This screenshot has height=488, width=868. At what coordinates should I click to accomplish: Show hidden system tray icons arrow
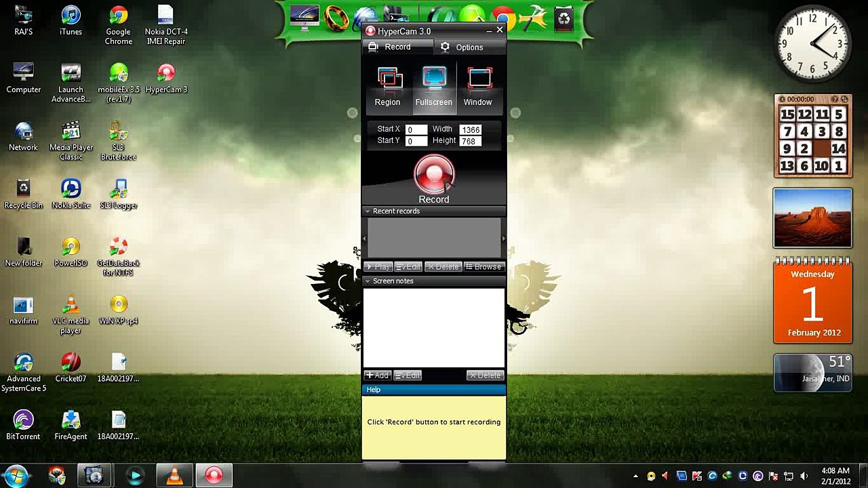coord(635,476)
